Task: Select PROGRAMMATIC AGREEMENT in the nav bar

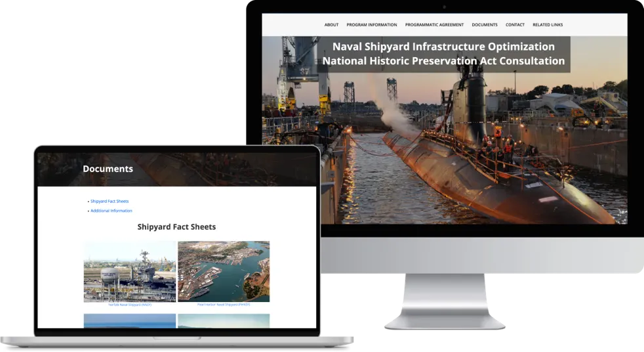Action: tap(434, 25)
